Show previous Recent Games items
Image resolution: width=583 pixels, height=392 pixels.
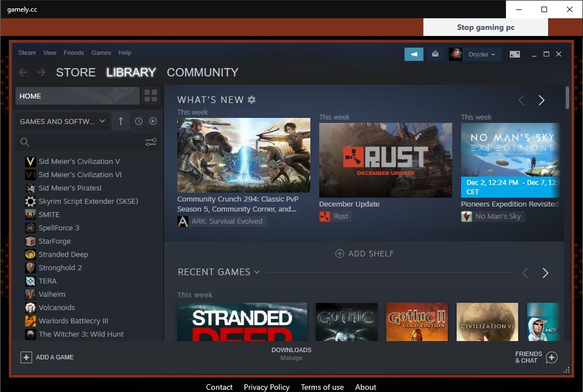pyautogui.click(x=525, y=273)
